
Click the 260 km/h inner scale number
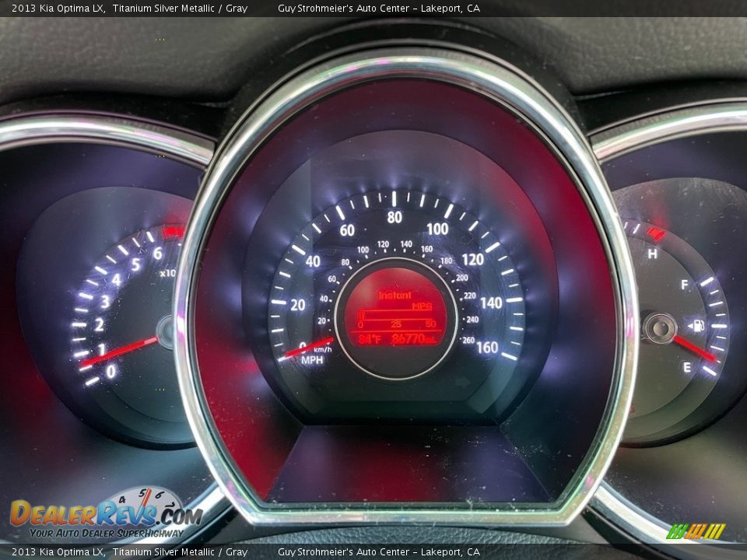468,340
